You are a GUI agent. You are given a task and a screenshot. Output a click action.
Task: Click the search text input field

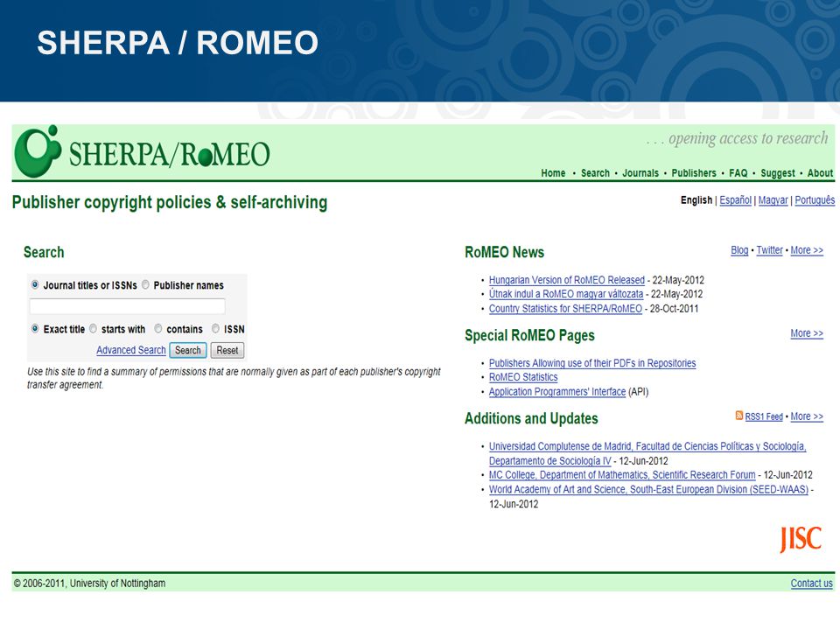pyautogui.click(x=128, y=306)
